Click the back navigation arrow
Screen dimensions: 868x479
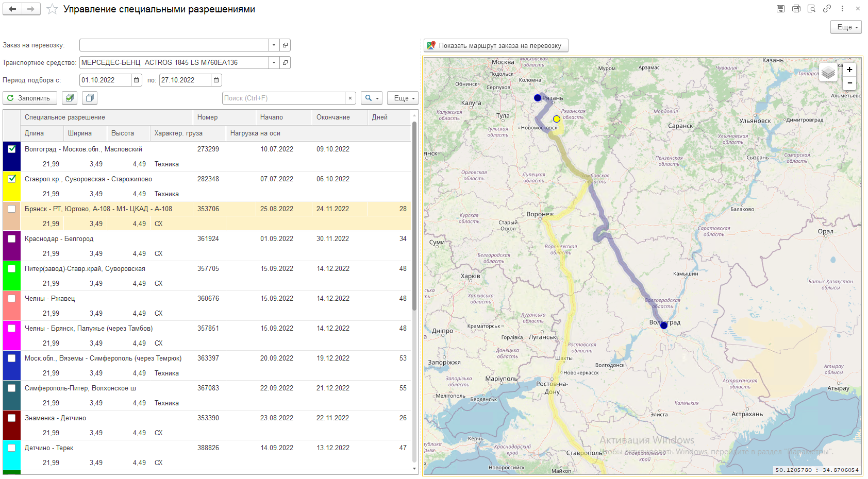click(12, 9)
